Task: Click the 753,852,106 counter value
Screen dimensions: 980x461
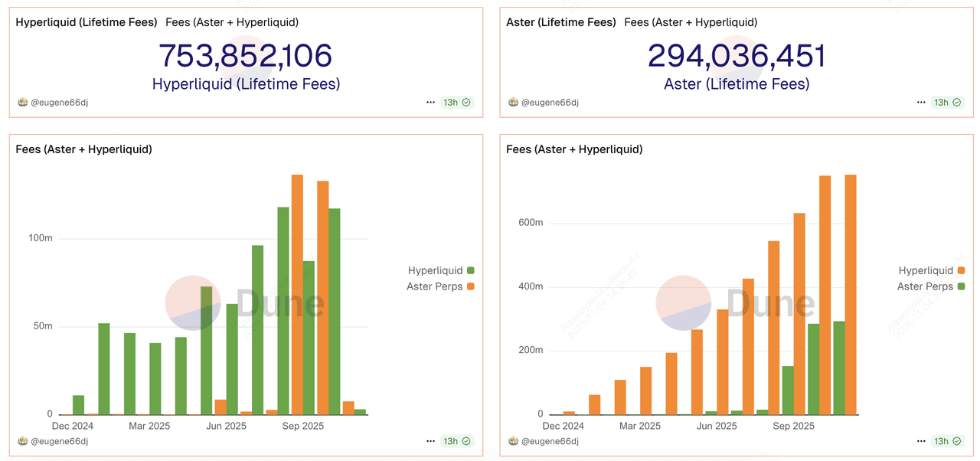Action: [246, 57]
